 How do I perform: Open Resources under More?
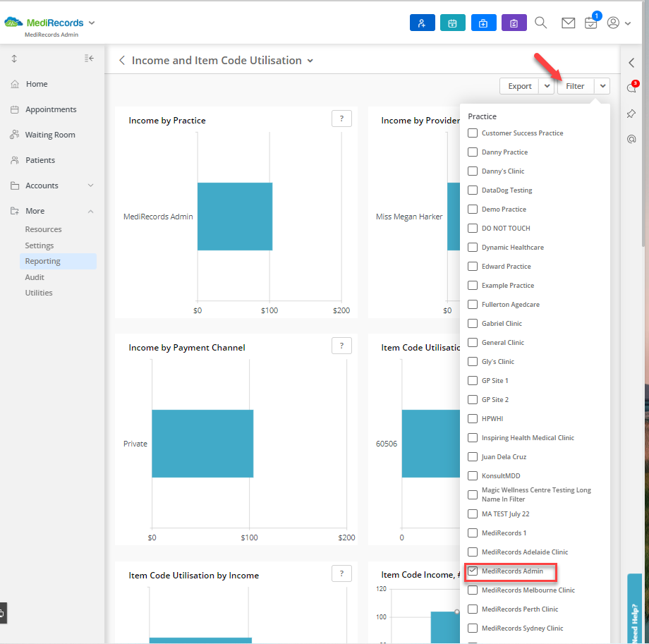[43, 229]
